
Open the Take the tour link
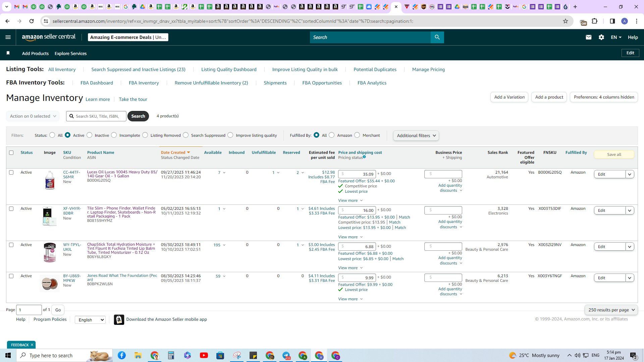click(133, 99)
